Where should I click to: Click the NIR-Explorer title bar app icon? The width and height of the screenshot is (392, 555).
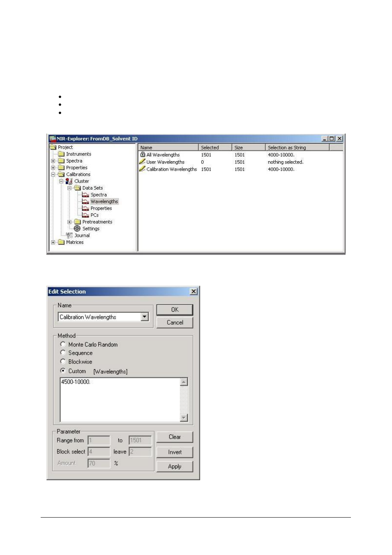coord(52,139)
